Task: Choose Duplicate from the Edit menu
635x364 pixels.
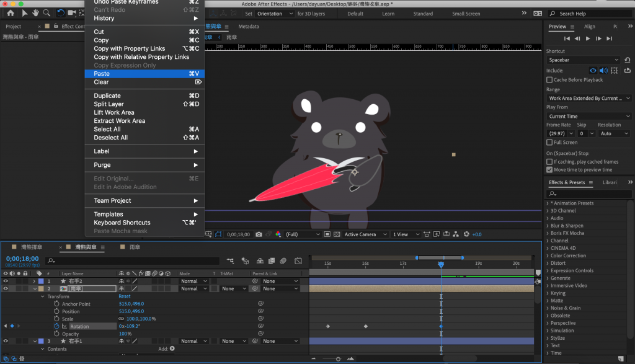Action: point(144,95)
